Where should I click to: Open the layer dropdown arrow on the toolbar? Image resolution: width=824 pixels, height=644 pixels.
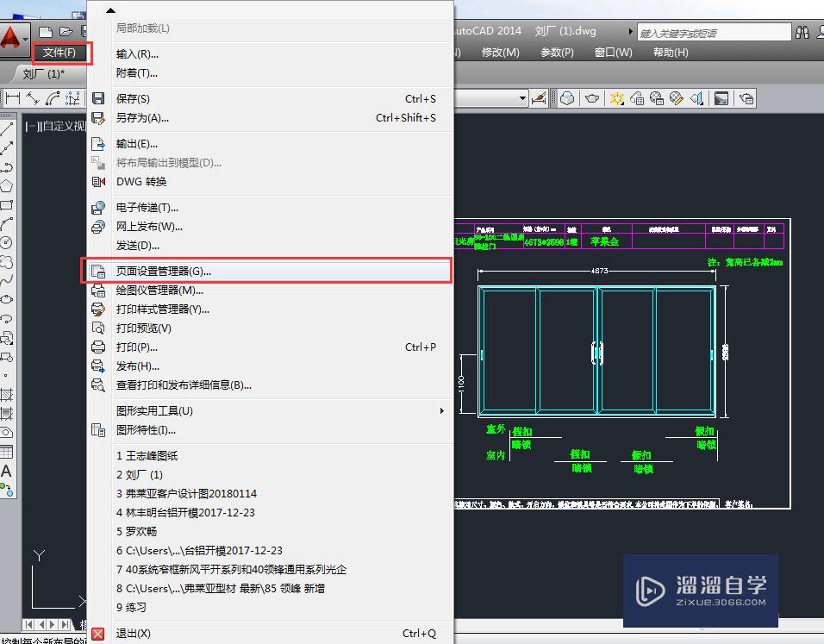pos(522,98)
